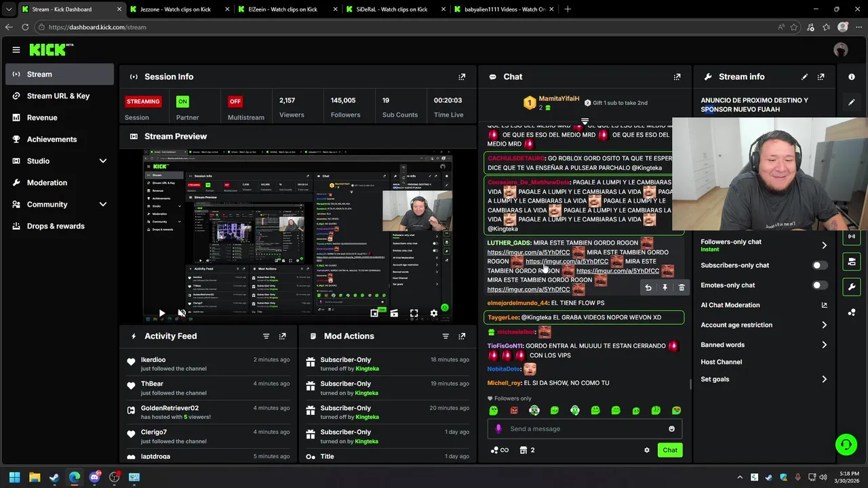The height and width of the screenshot is (488, 868).
Task: Open Drops & rewards in the sidebar
Action: (x=60, y=226)
